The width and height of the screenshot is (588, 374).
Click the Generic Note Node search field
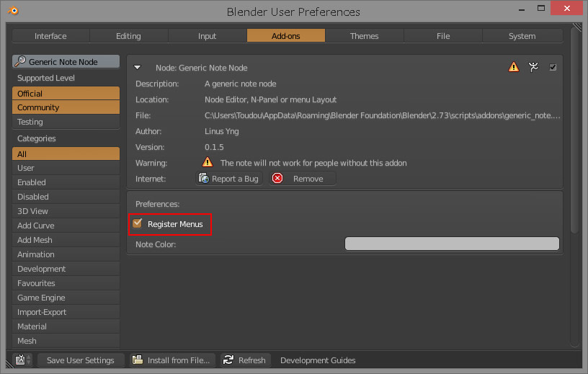click(66, 61)
